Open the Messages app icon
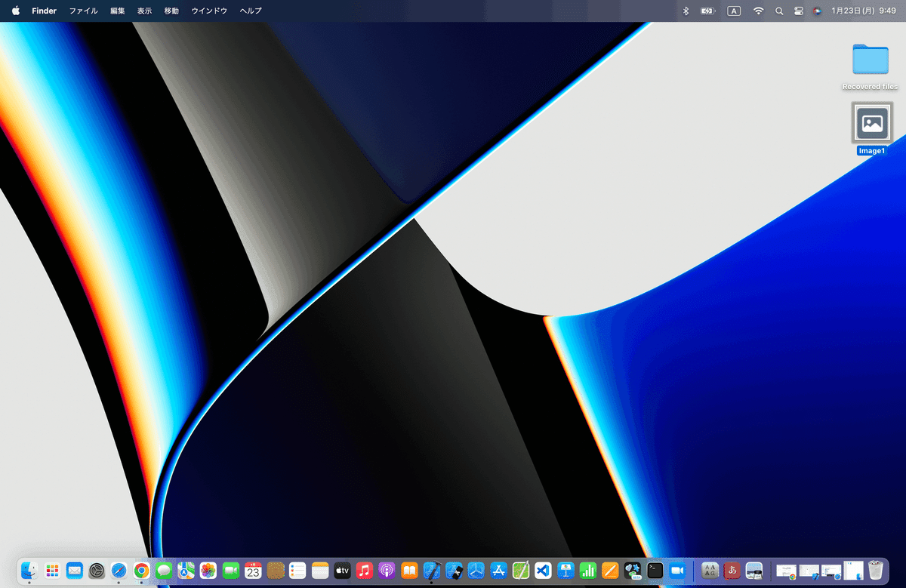The image size is (906, 588). tap(164, 571)
